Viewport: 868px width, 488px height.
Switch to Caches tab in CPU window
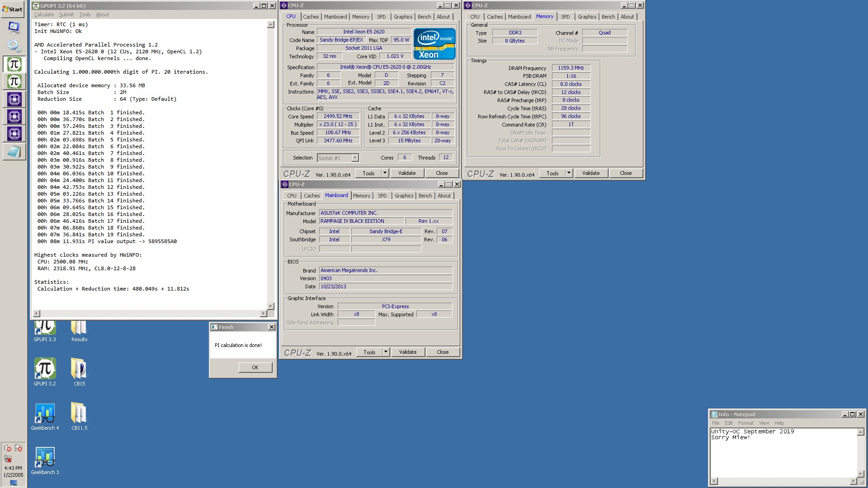(x=311, y=17)
